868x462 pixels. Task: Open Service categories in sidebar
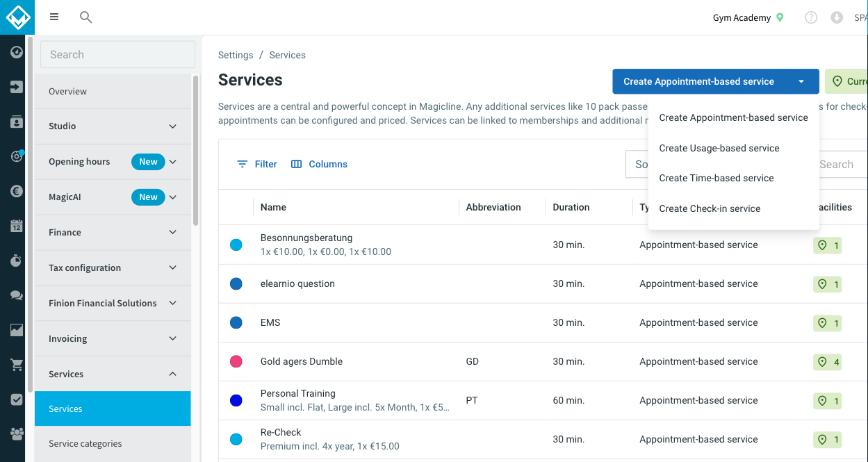click(x=113, y=444)
